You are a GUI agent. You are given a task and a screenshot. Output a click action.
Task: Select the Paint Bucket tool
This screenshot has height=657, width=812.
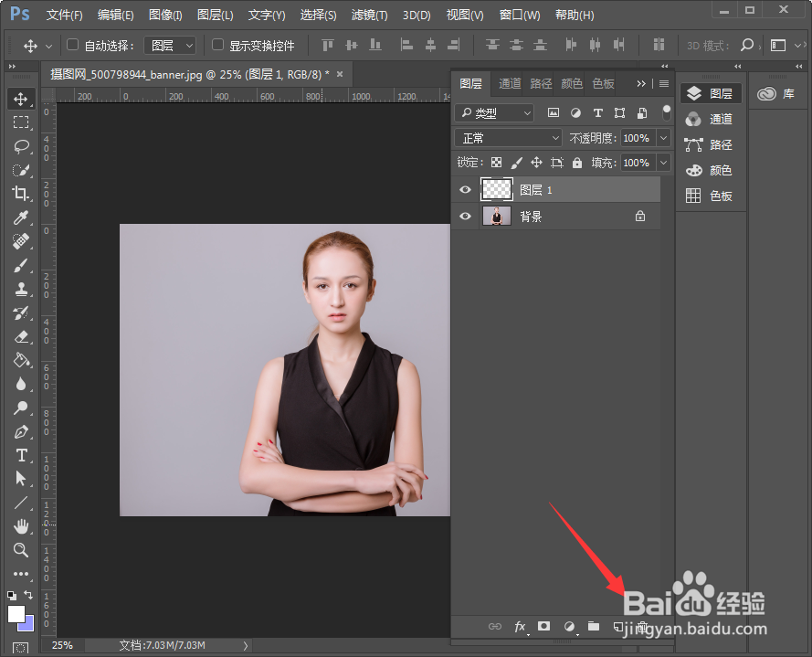21,360
